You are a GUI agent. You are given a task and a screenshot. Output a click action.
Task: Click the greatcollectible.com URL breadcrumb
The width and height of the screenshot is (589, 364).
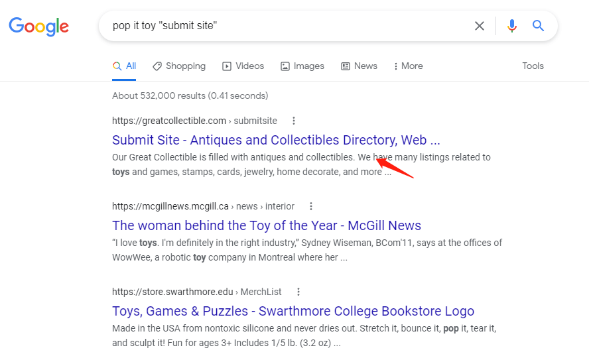click(x=194, y=121)
